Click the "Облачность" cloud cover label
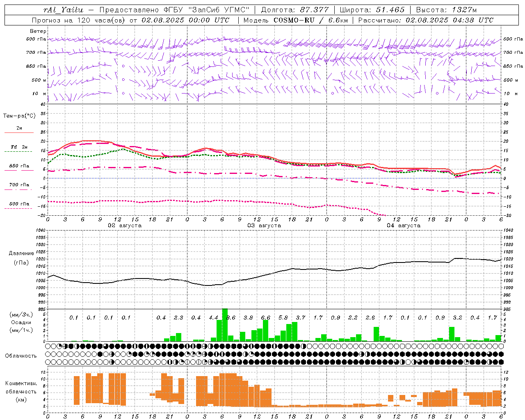This screenshot has height=420, width=525. click(x=21, y=356)
